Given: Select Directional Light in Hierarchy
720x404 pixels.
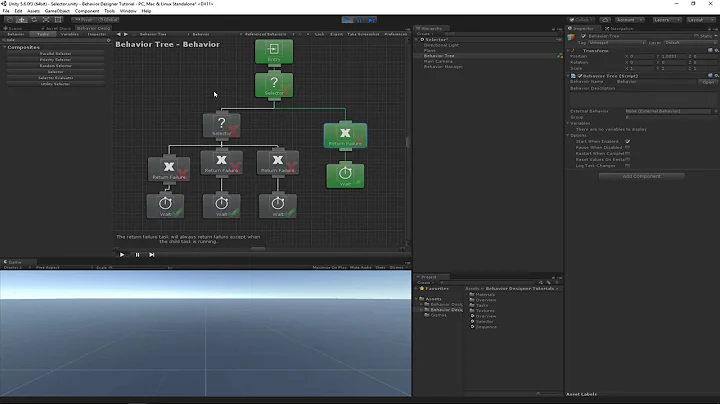Looking at the screenshot, I should 441,45.
